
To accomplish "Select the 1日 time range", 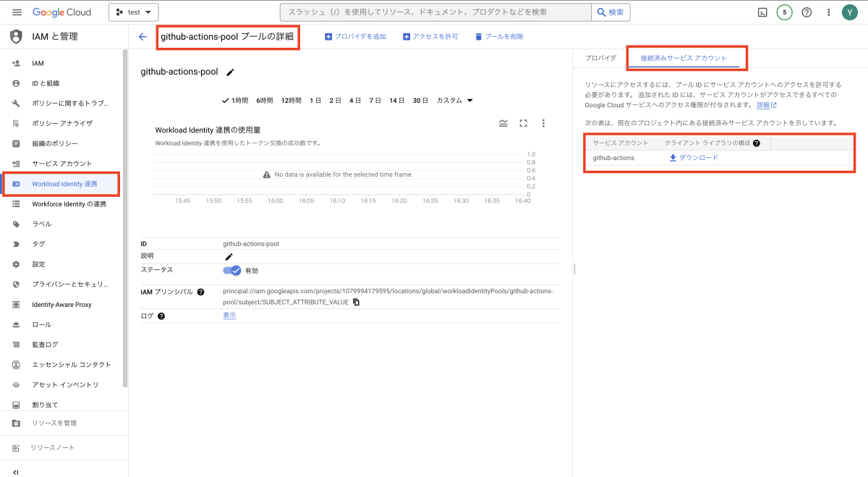I will click(x=315, y=101).
